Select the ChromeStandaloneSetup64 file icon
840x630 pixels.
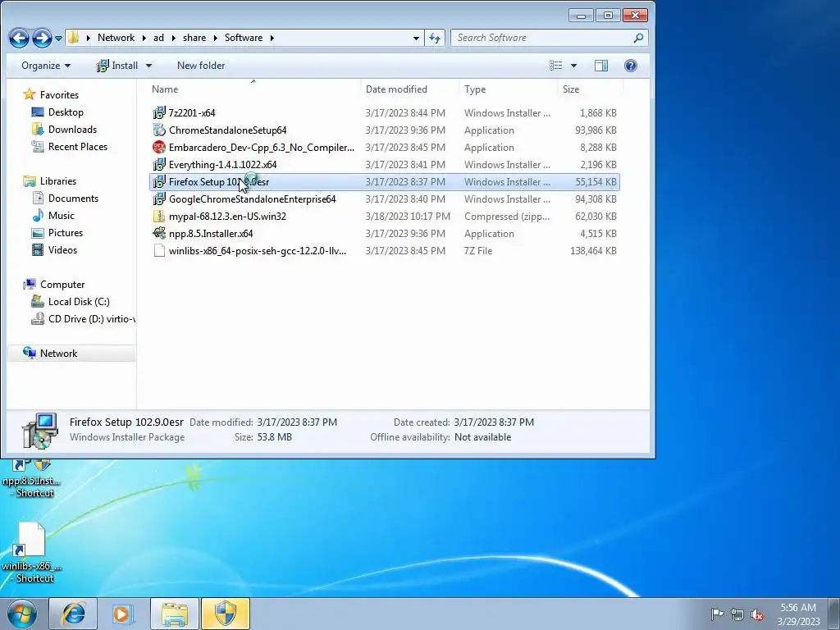coord(159,130)
